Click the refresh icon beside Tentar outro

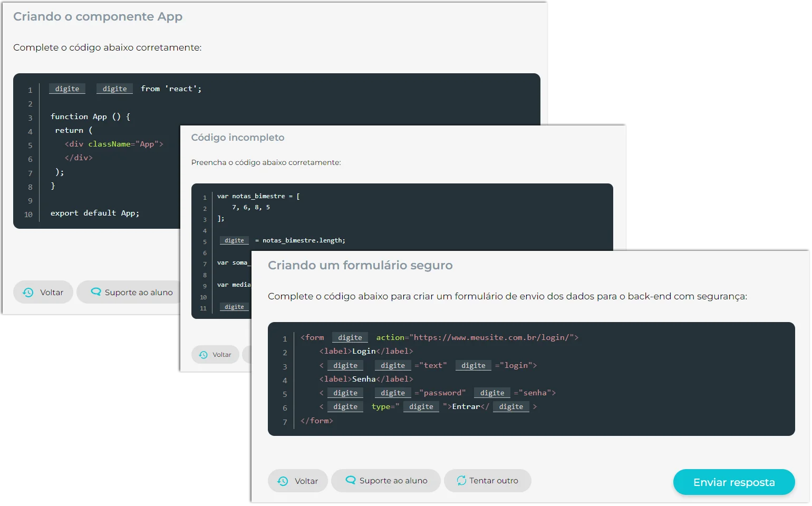(461, 480)
